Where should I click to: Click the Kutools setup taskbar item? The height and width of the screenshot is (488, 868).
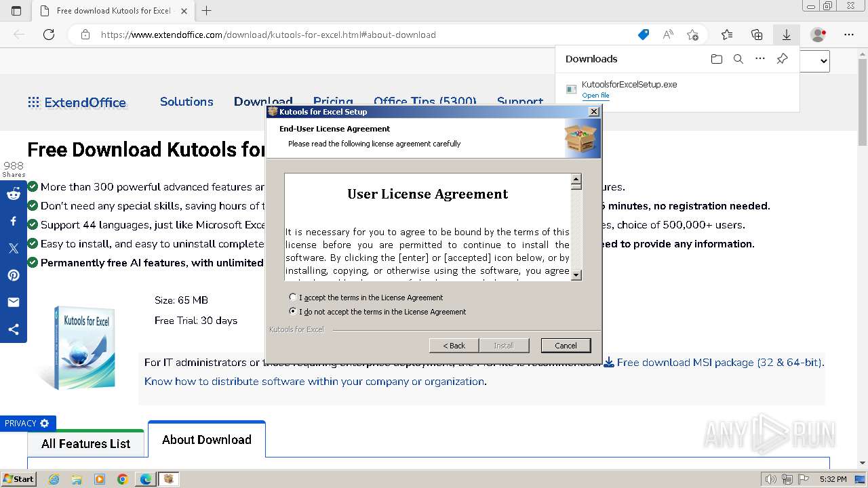click(168, 479)
